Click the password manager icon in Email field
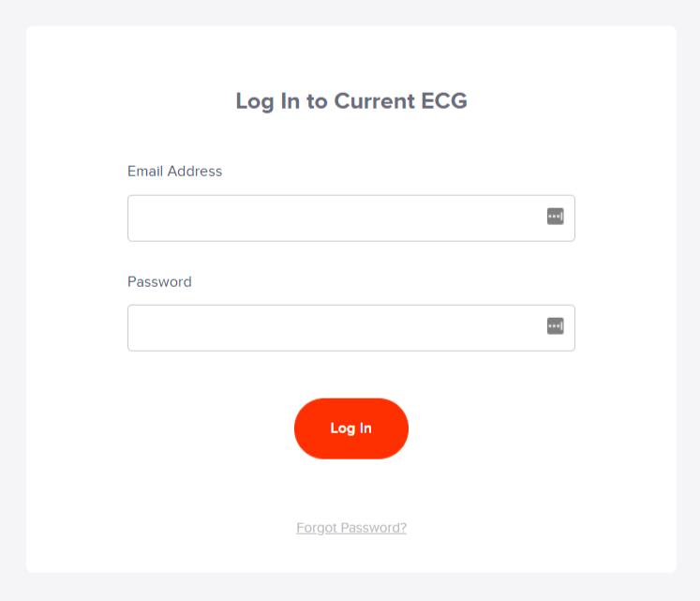The height and width of the screenshot is (601, 700). [x=555, y=217]
